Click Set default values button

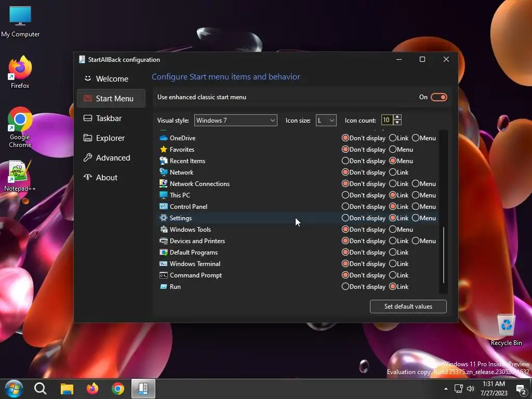(408, 307)
